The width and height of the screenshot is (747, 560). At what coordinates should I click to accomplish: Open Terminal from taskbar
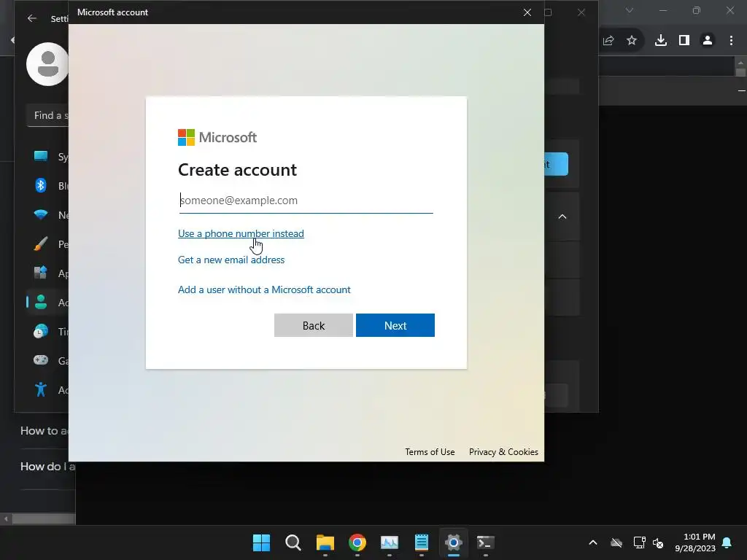(x=485, y=542)
